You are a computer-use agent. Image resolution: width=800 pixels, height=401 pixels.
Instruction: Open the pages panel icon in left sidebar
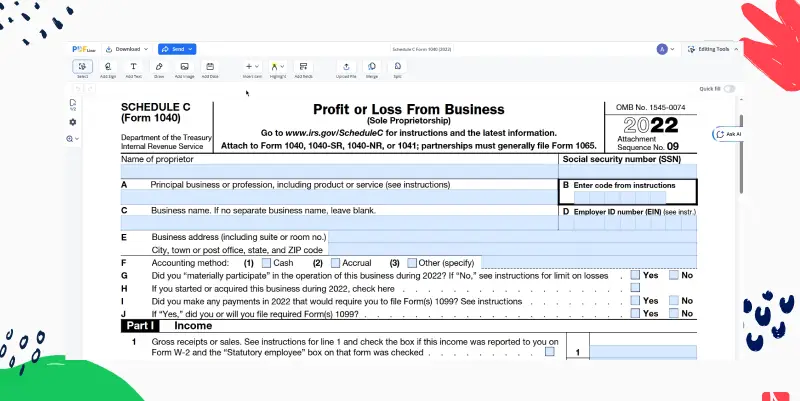click(x=72, y=105)
